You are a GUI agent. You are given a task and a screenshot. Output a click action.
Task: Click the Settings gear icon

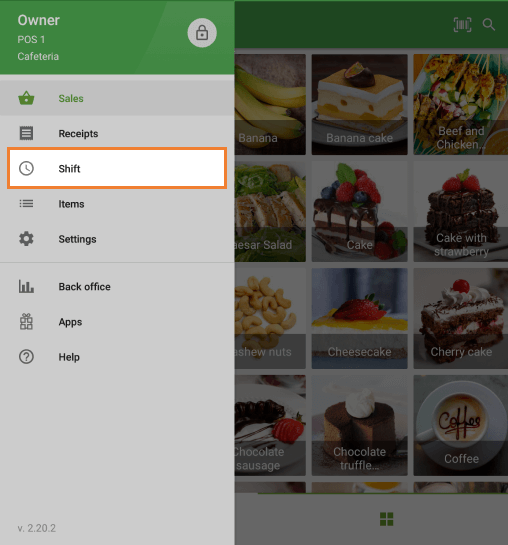(26, 239)
